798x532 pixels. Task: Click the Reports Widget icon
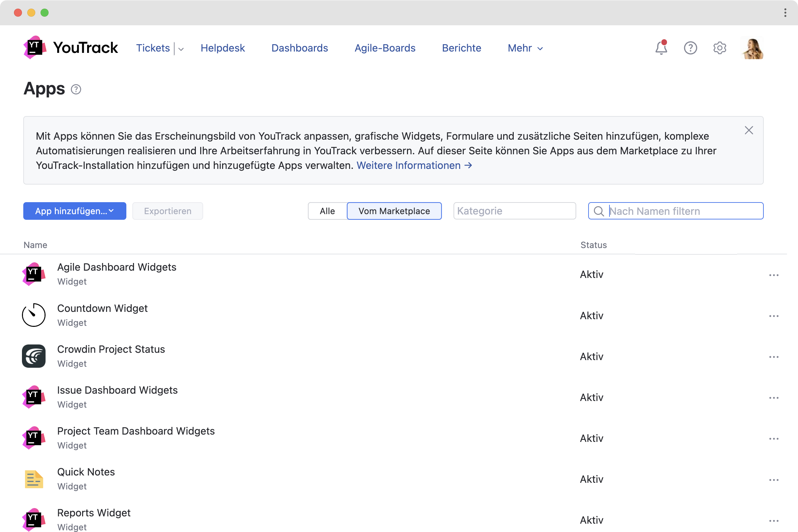click(34, 520)
